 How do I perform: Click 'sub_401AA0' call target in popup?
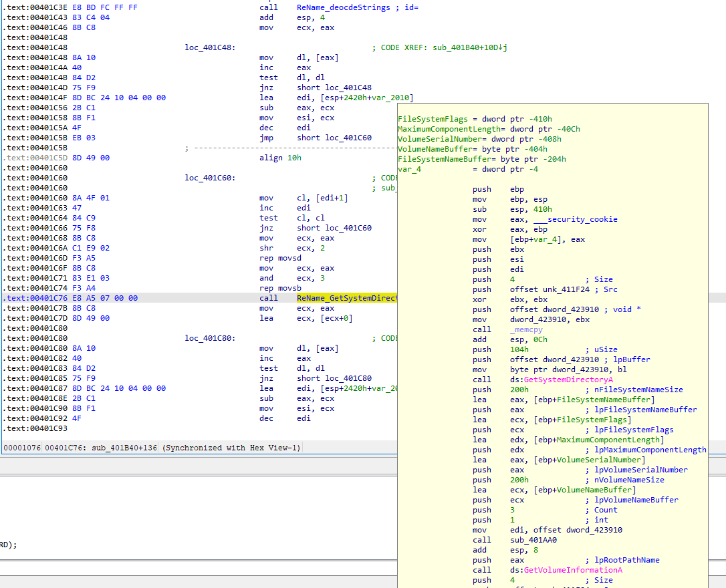(533, 540)
